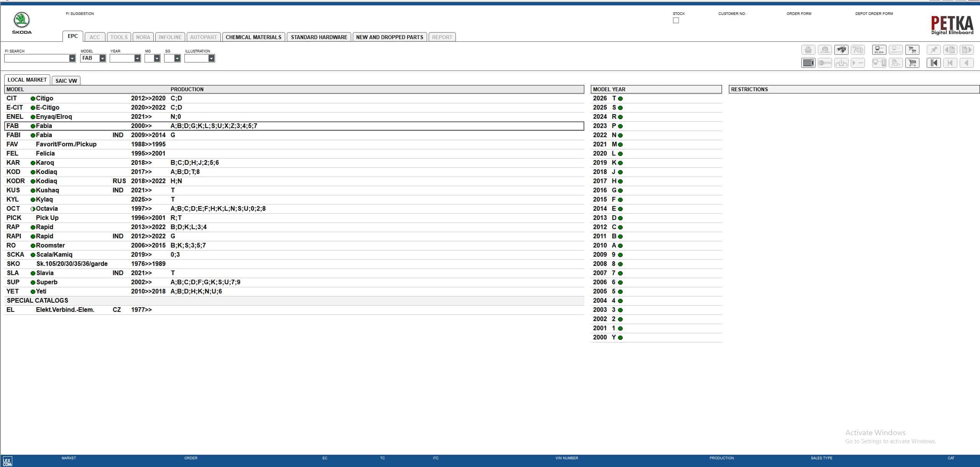Screen dimensions: 980x467
Task: Choose model year 2010 A
Action: 656,246
